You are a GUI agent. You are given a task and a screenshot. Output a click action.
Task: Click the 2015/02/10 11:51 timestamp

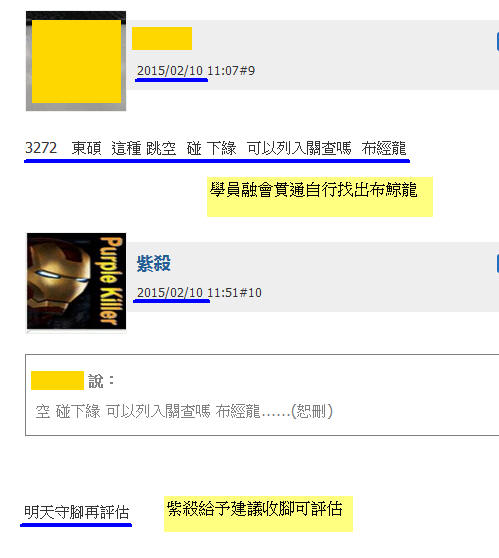[188, 293]
